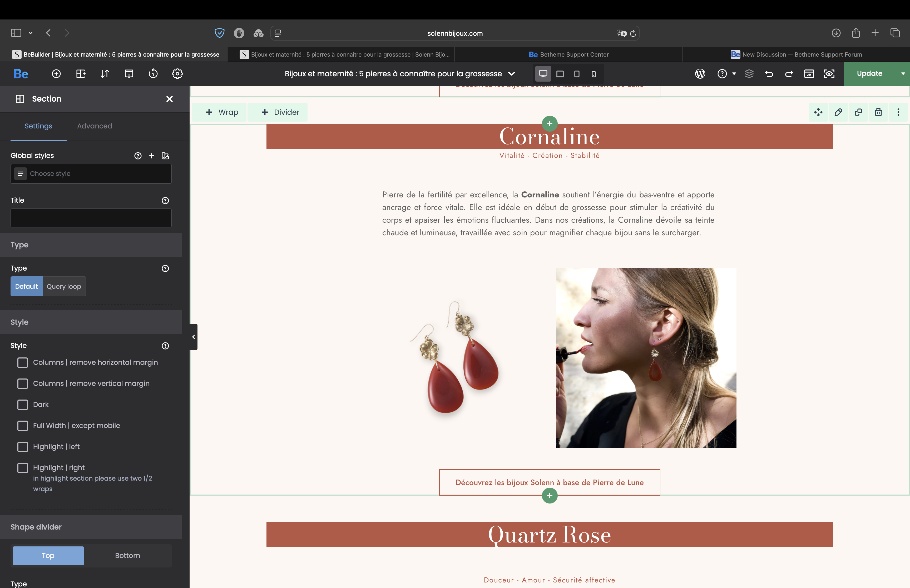Click the section move handle icon
910x588 pixels.
tap(818, 112)
